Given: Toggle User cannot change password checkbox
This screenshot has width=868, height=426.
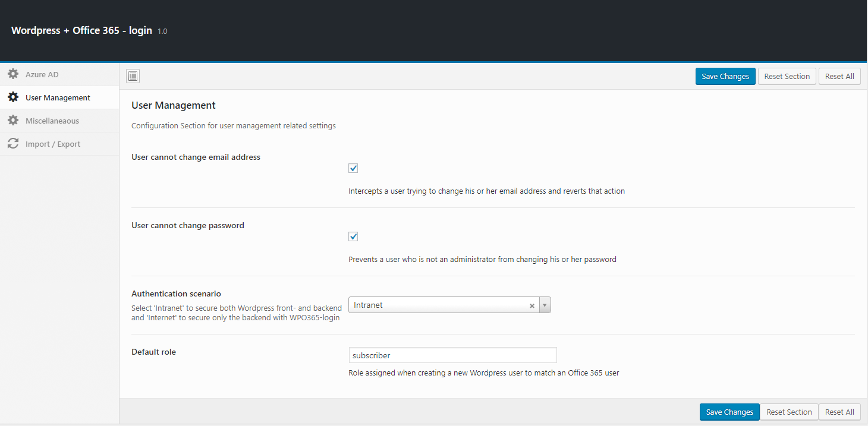Looking at the screenshot, I should point(353,236).
